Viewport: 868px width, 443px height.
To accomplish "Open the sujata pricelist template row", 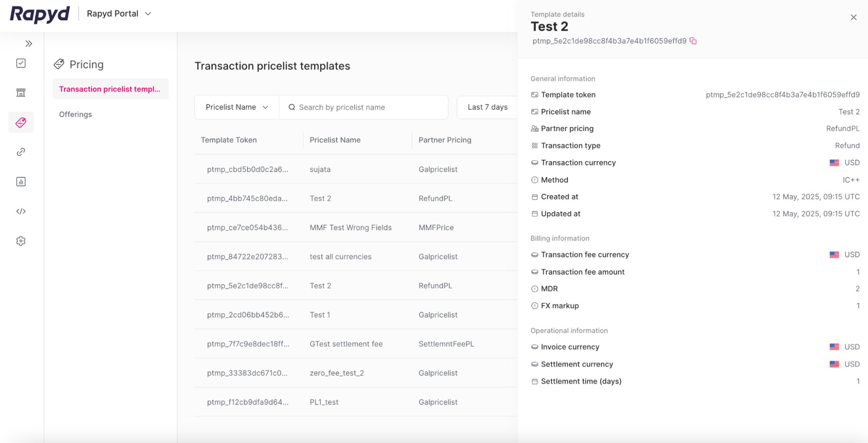I will (320, 169).
